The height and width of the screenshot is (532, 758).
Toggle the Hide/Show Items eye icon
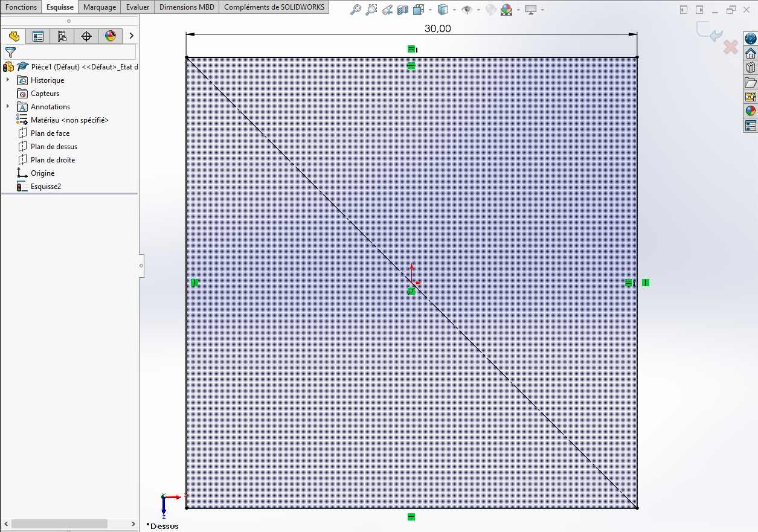pyautogui.click(x=466, y=10)
